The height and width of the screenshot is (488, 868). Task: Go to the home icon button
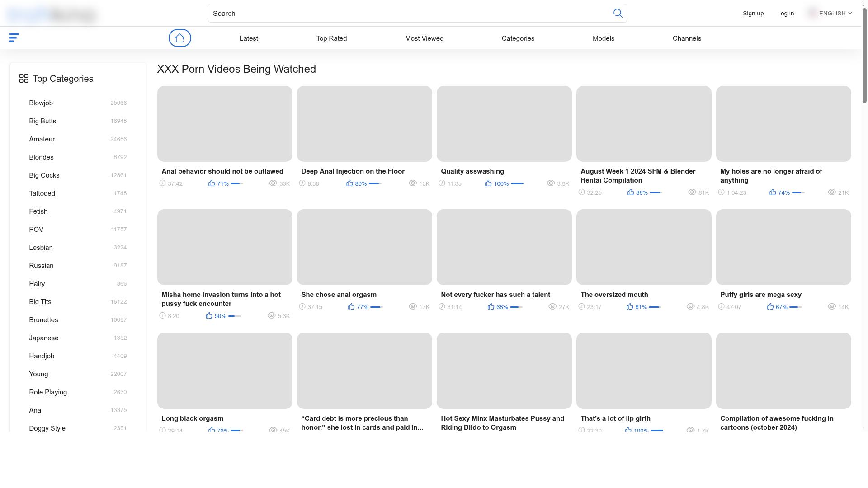(179, 38)
